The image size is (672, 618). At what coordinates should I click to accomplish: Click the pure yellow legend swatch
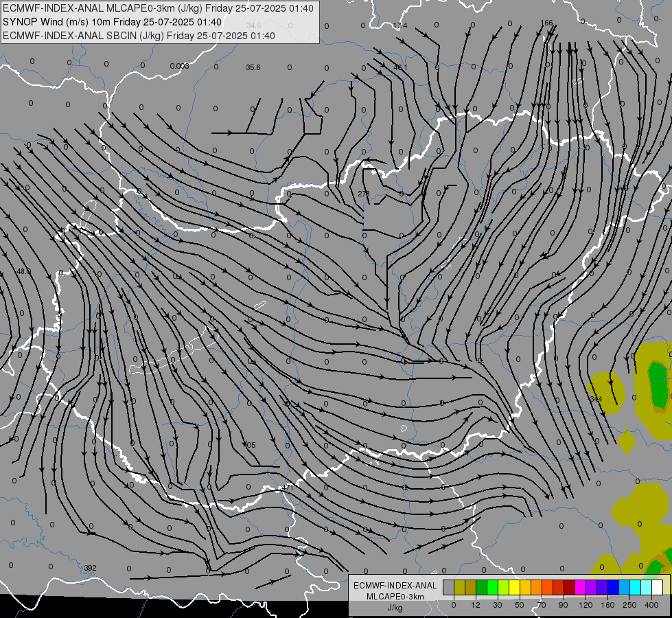click(515, 587)
